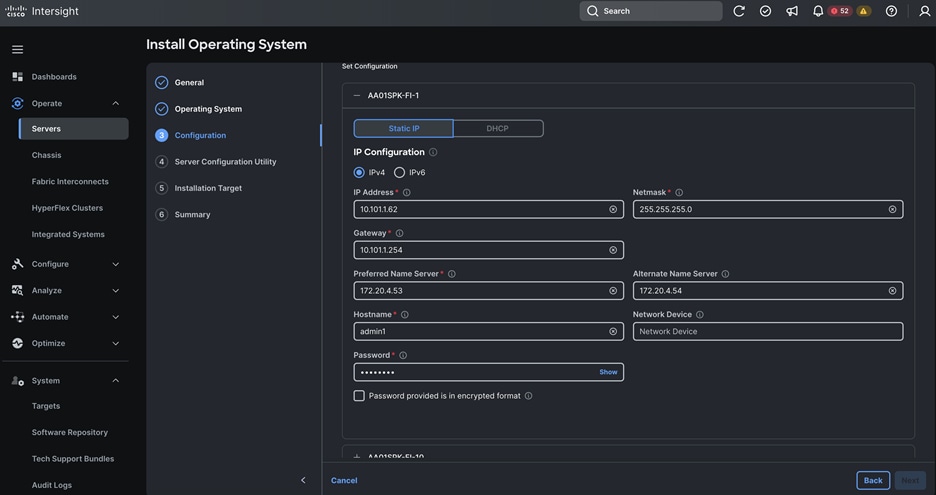936x495 pixels.
Task: Click the info icon next to Password
Action: coord(403,355)
